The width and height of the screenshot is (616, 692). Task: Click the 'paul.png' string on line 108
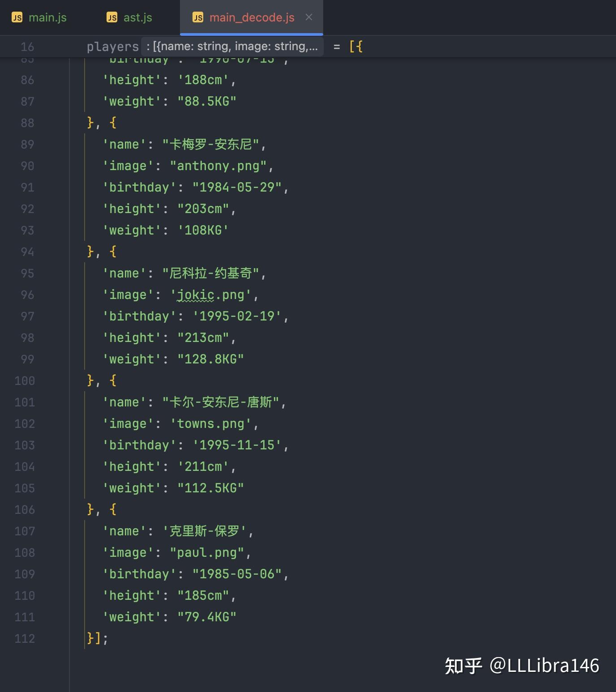207,552
